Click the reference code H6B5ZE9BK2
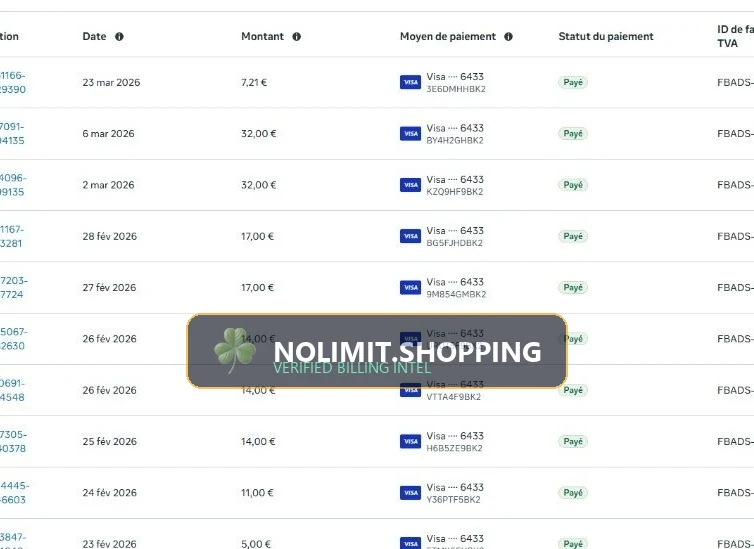This screenshot has width=754, height=549. (x=454, y=448)
